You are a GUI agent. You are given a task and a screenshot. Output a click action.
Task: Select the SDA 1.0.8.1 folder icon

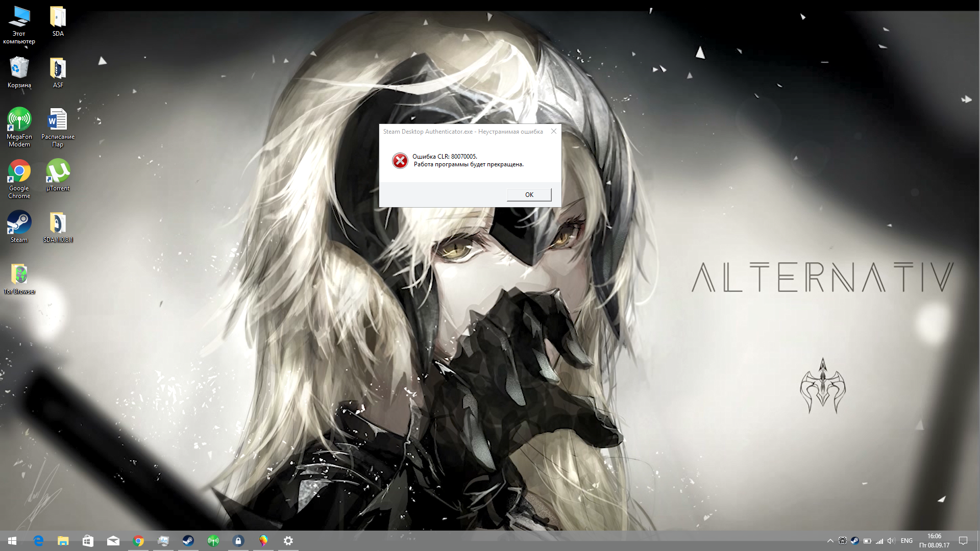tap(58, 227)
